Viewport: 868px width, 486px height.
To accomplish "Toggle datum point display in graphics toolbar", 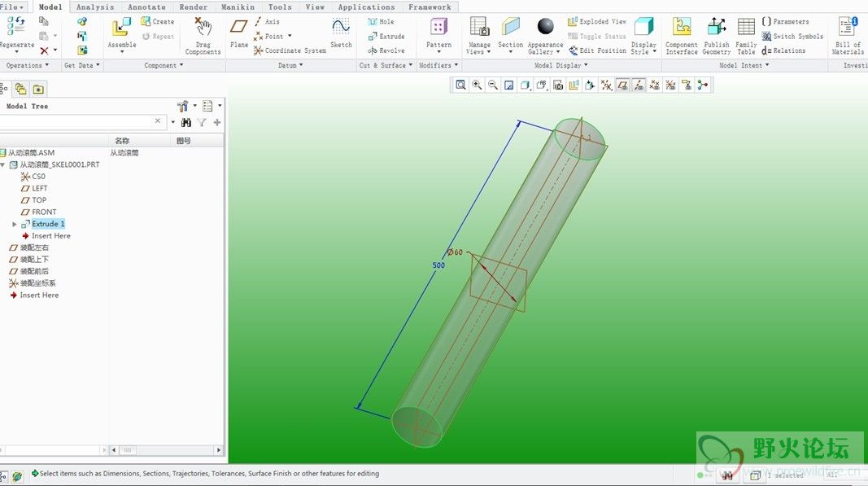I will [655, 85].
